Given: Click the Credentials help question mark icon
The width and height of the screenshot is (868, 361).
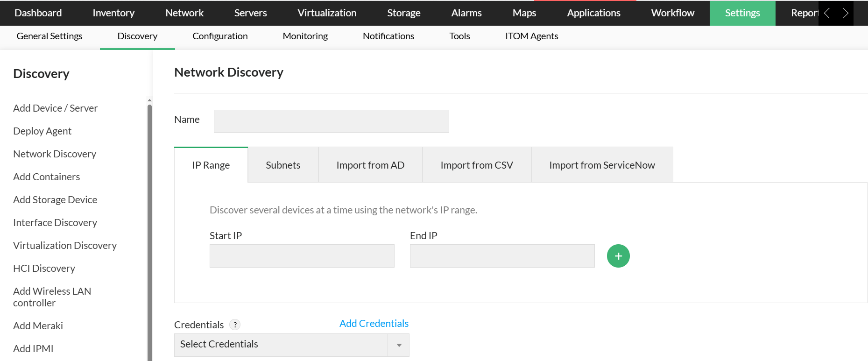Looking at the screenshot, I should [x=235, y=325].
